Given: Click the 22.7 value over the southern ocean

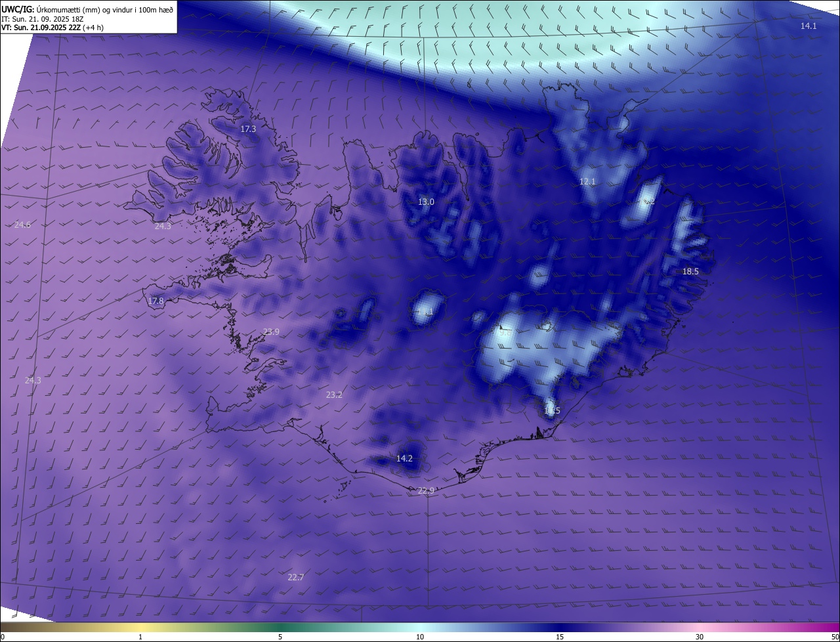Looking at the screenshot, I should pos(296,577).
